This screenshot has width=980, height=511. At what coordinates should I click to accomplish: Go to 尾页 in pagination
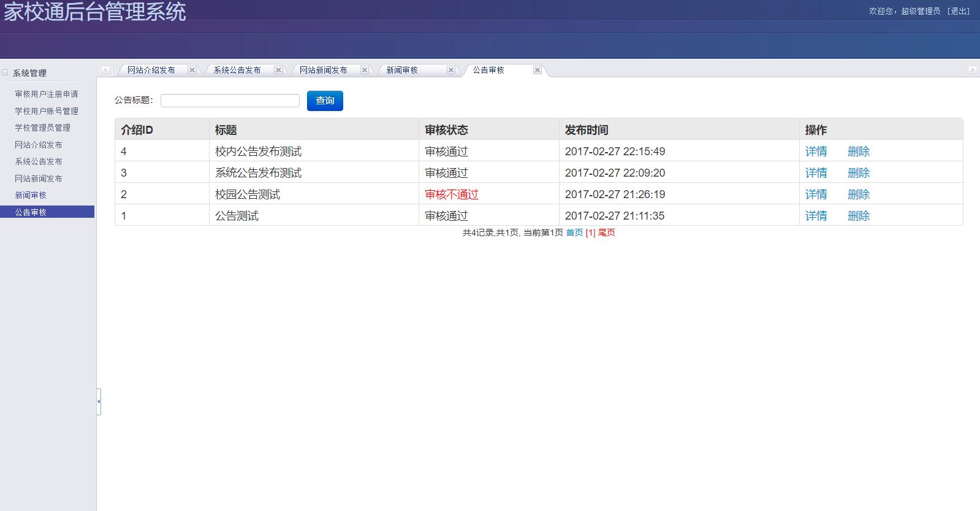coord(606,233)
